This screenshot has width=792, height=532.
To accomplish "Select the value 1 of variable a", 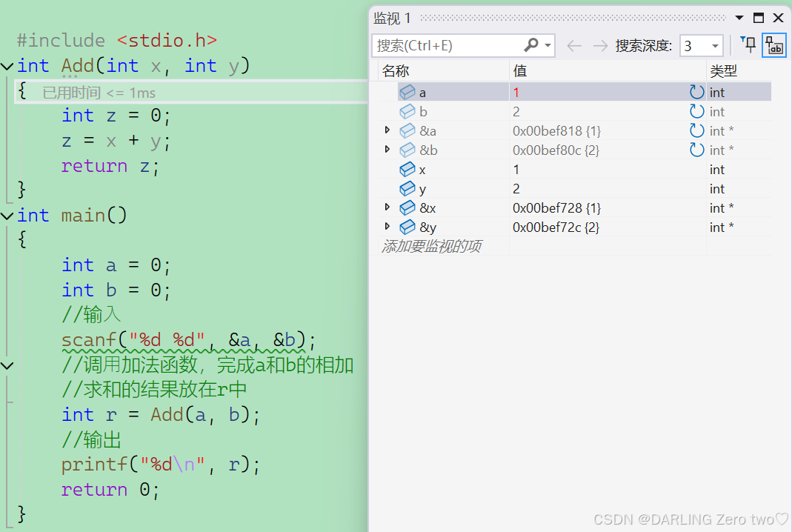I will click(516, 93).
